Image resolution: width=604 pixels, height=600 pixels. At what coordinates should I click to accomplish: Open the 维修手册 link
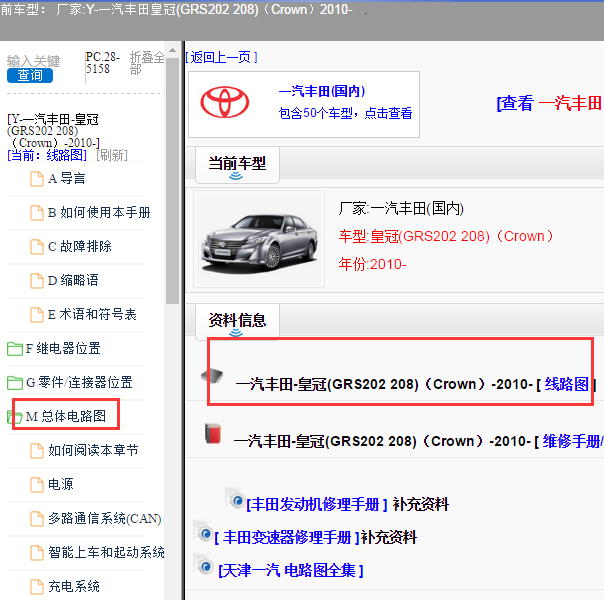[x=572, y=441]
